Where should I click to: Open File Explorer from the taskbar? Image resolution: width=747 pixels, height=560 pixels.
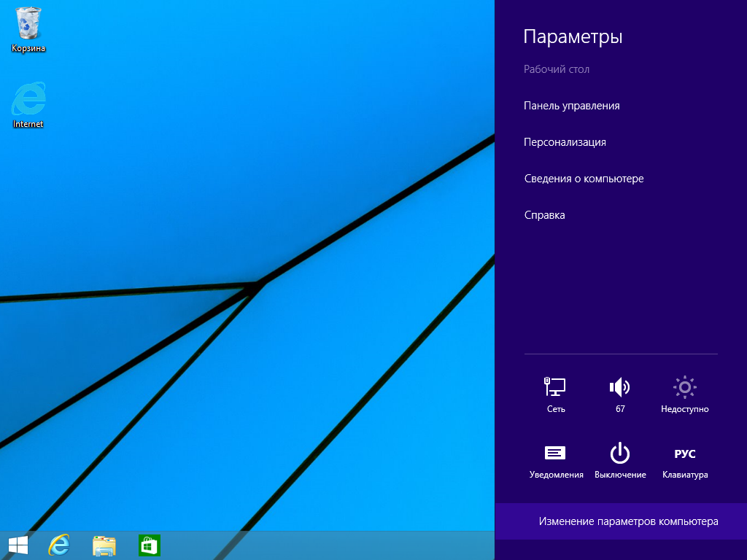click(104, 545)
